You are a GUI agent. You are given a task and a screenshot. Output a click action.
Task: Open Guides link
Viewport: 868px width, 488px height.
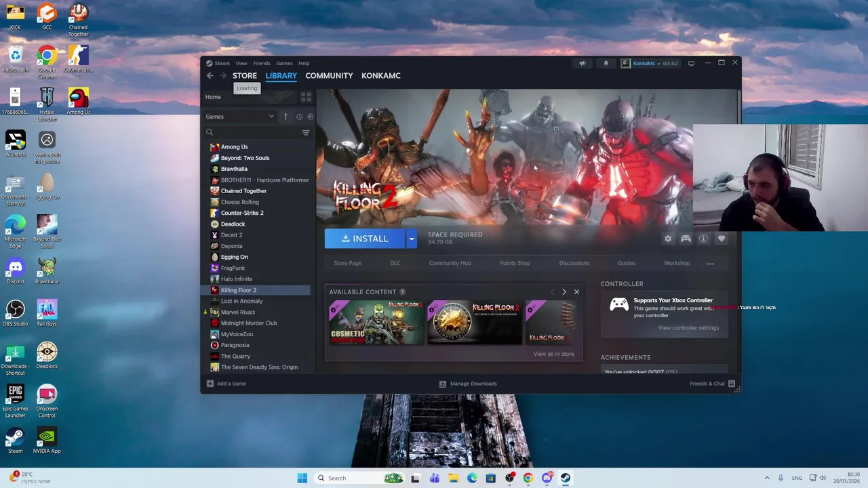coord(626,263)
